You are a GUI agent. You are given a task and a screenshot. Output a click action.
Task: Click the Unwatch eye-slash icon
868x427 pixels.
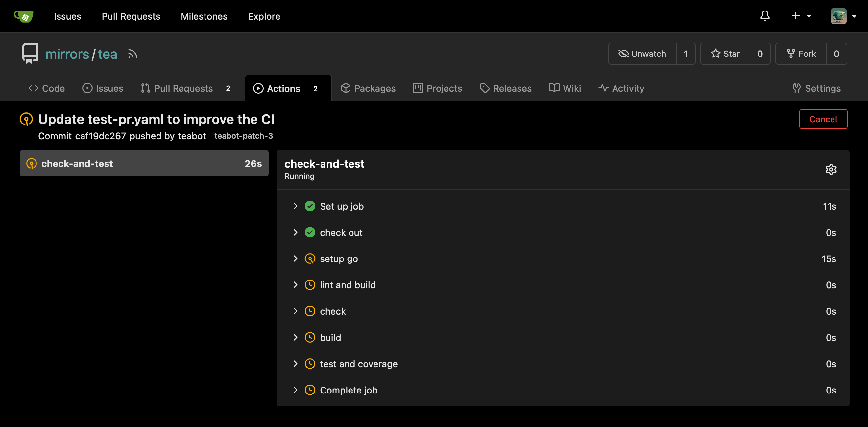click(623, 54)
